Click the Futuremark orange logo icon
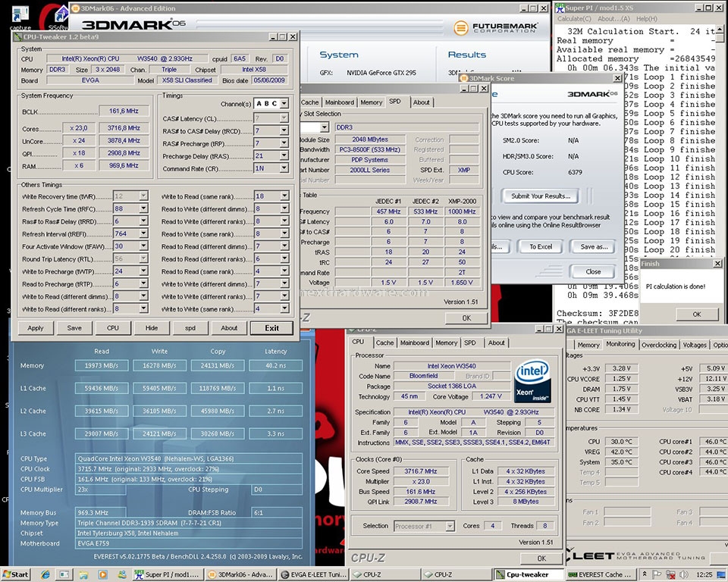 click(x=460, y=28)
